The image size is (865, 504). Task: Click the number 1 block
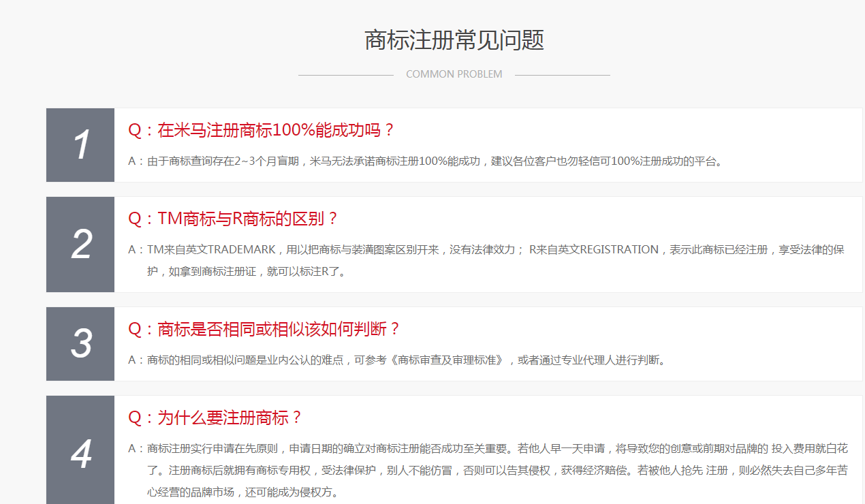click(80, 145)
